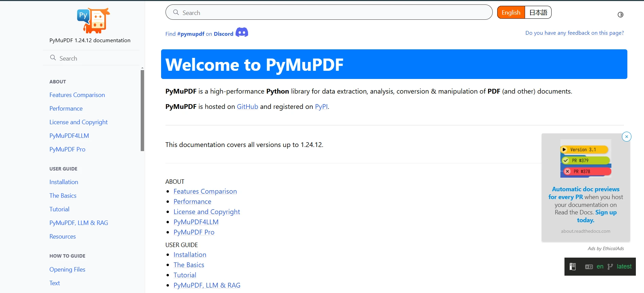Open sidebar Text page
The height and width of the screenshot is (293, 644).
tap(54, 283)
